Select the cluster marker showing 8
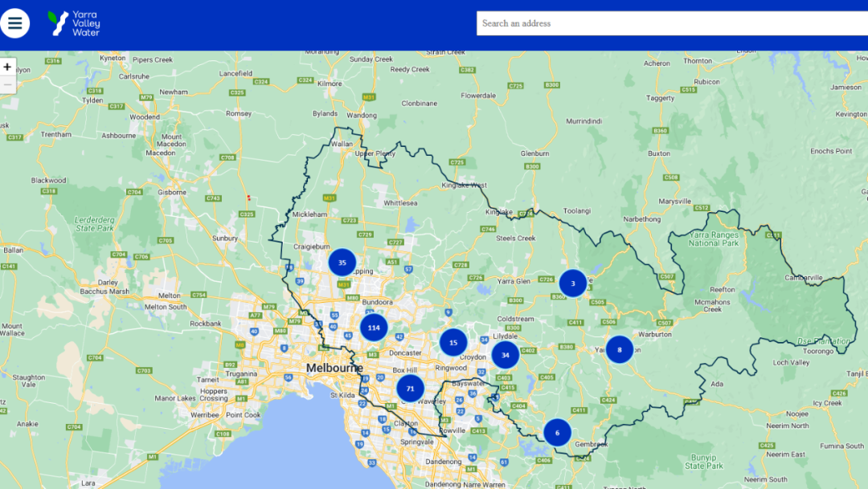The width and height of the screenshot is (868, 489). pyautogui.click(x=620, y=350)
